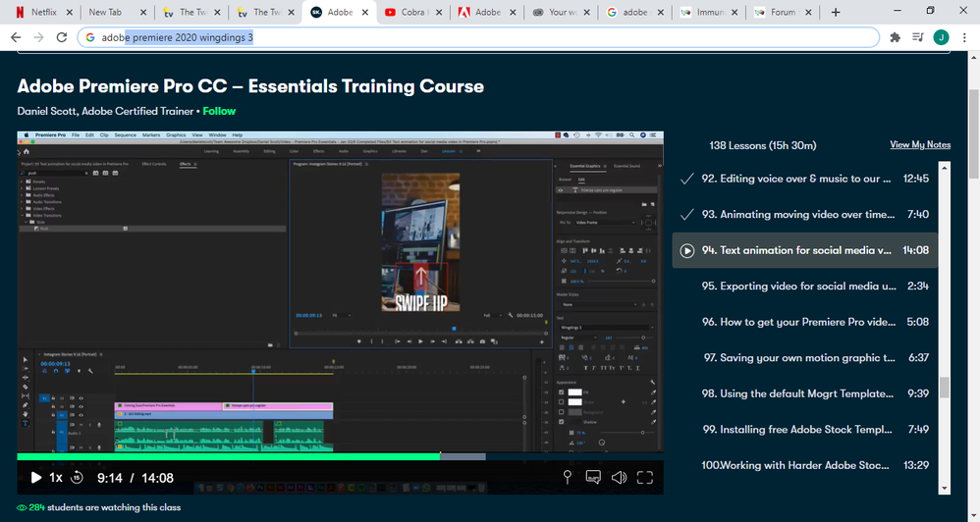The width and height of the screenshot is (980, 522).
Task: Open Chrome media control button
Action: coord(917,37)
